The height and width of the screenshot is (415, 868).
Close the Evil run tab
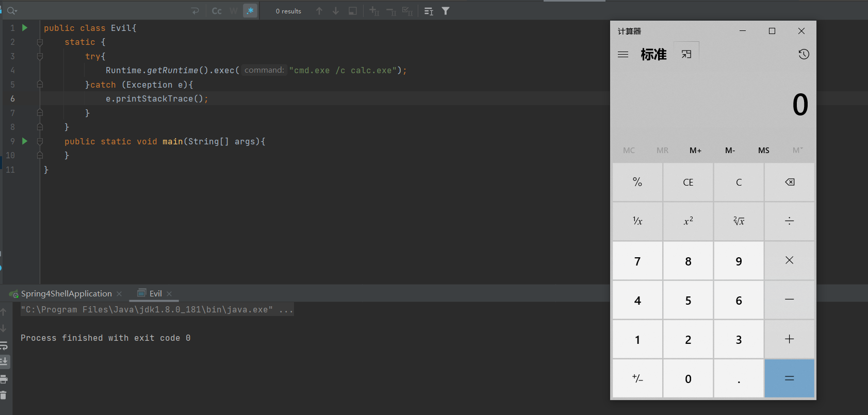coord(169,294)
